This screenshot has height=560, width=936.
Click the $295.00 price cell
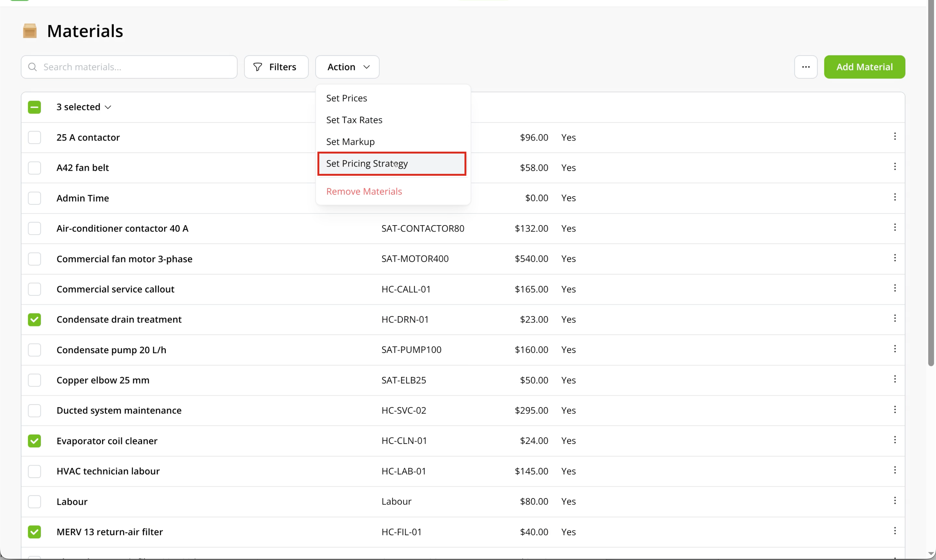pyautogui.click(x=531, y=411)
